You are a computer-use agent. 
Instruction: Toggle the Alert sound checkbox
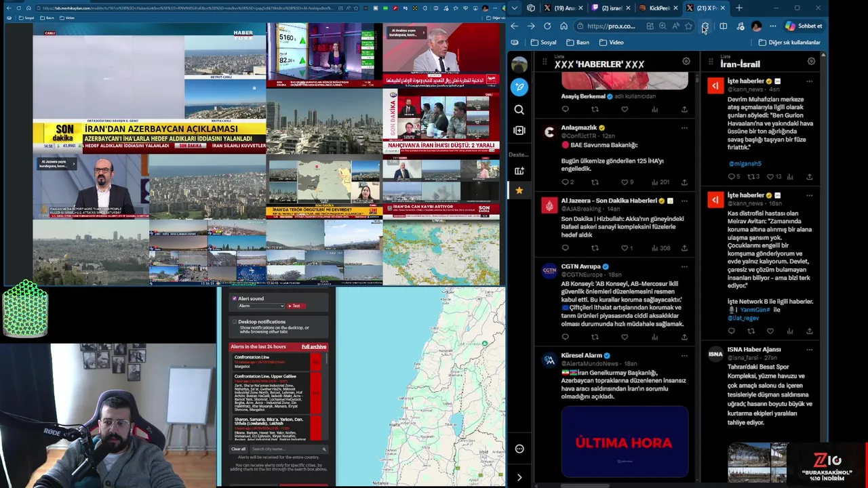(x=235, y=298)
